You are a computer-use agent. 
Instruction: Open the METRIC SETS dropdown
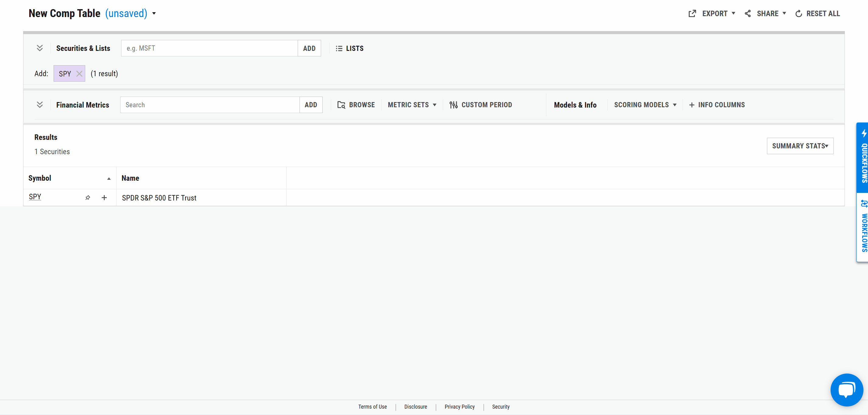tap(412, 105)
